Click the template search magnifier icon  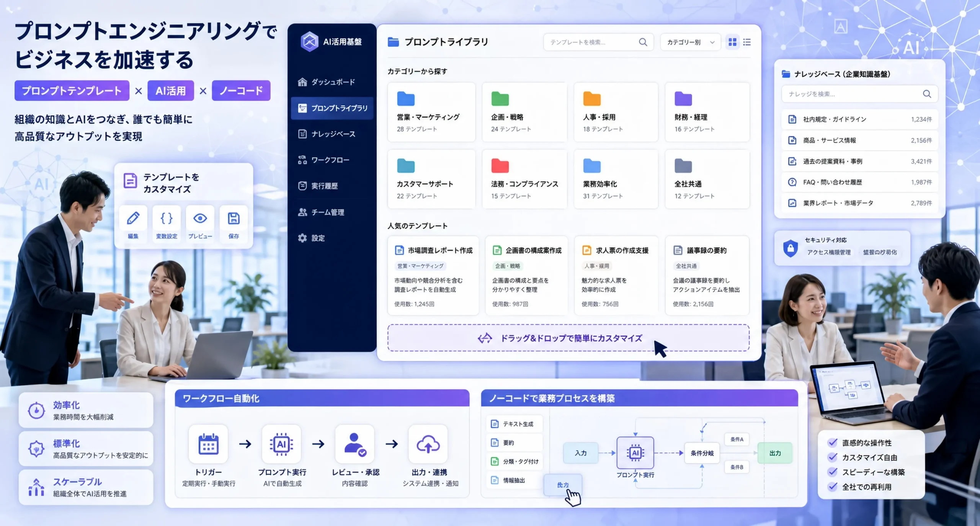pos(643,42)
